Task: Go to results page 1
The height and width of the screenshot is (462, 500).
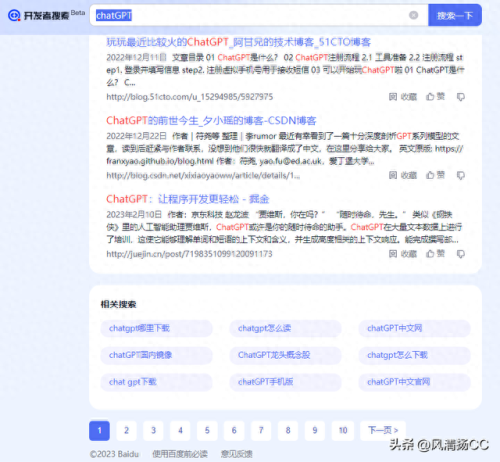Action: 99,431
